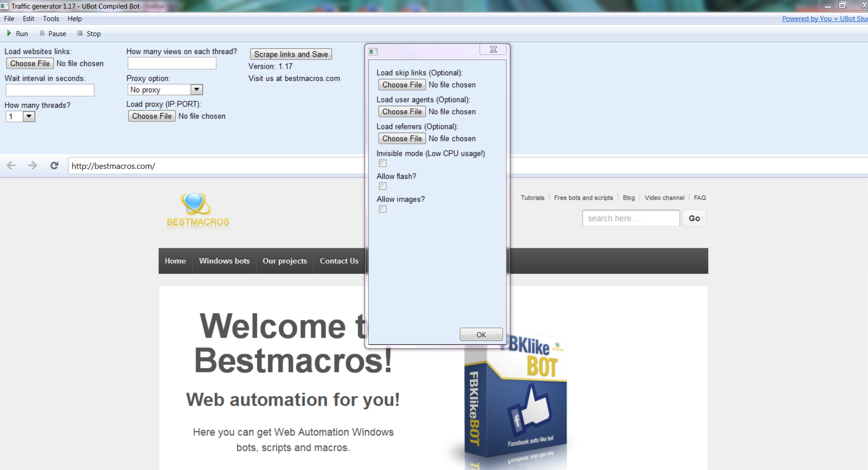Open the File menu
The image size is (868, 470).
coord(9,19)
